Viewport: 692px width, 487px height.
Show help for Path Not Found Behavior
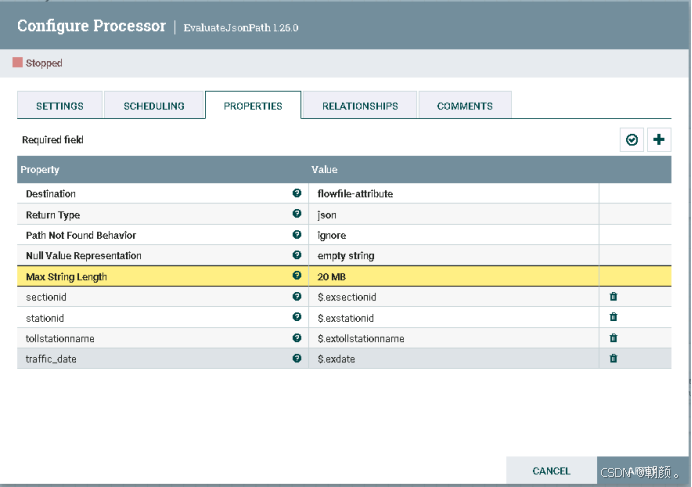[297, 234]
